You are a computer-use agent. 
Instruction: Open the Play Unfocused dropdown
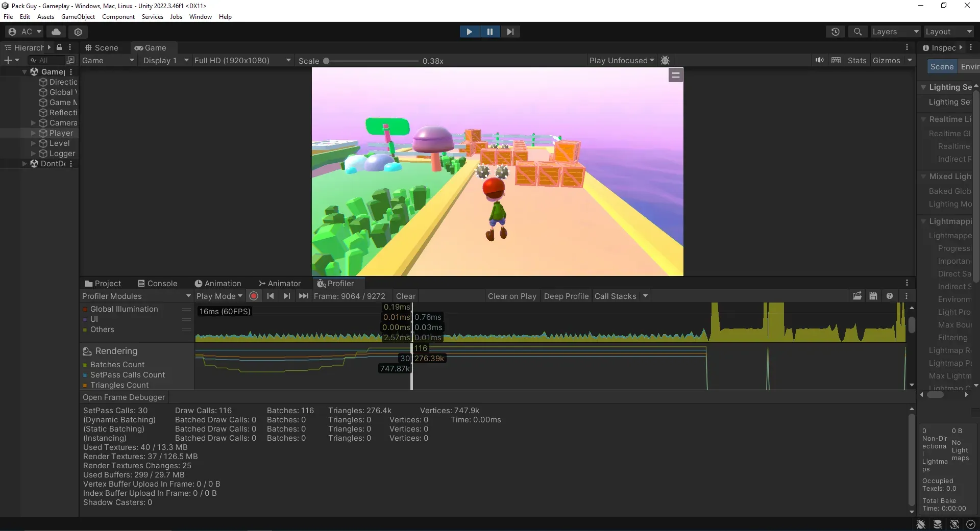pos(622,60)
